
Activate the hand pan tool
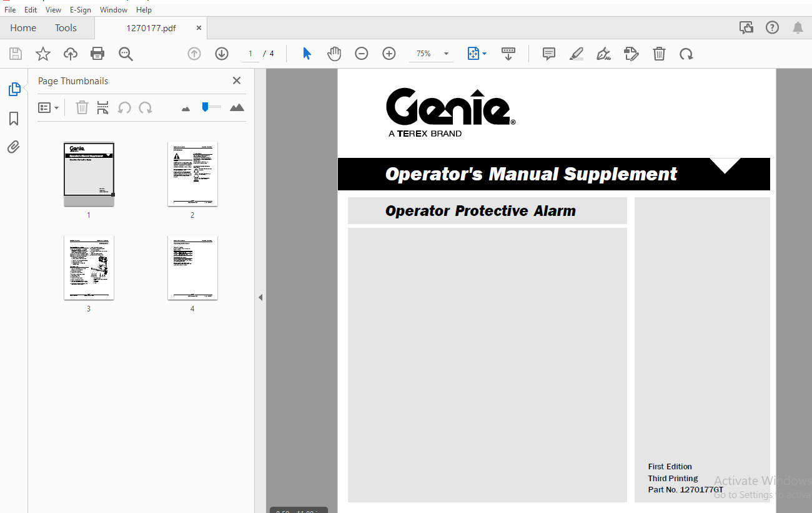tap(334, 54)
